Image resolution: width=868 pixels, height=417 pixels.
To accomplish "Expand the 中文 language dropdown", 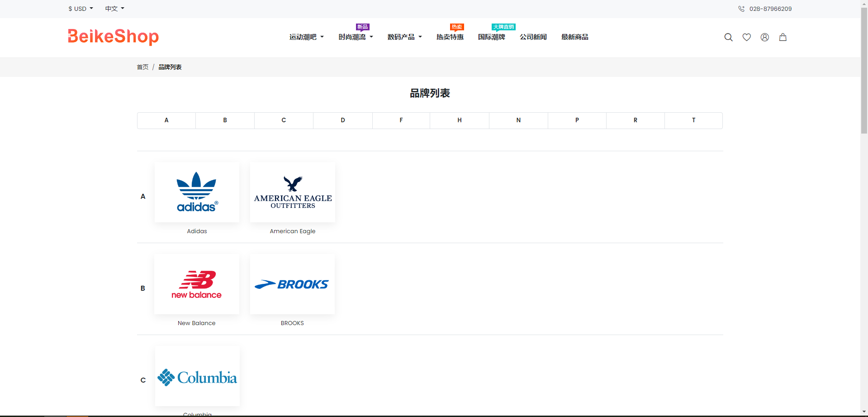I will pyautogui.click(x=114, y=9).
